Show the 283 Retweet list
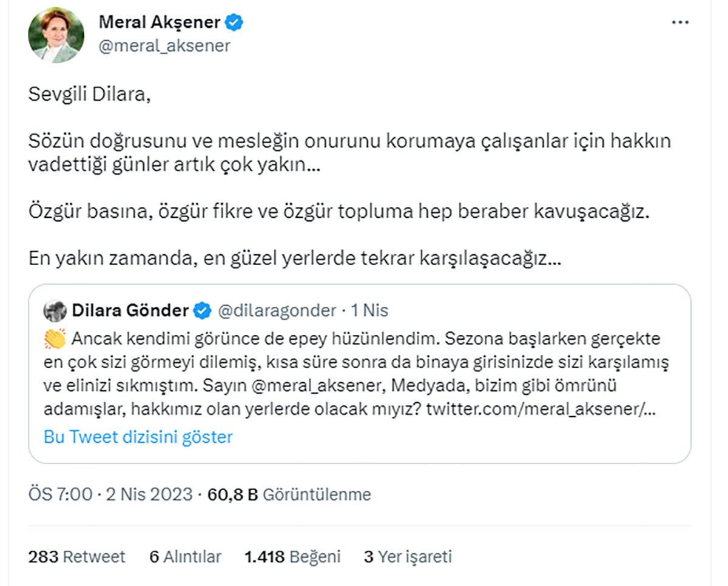The image size is (728, 586). 76,557
